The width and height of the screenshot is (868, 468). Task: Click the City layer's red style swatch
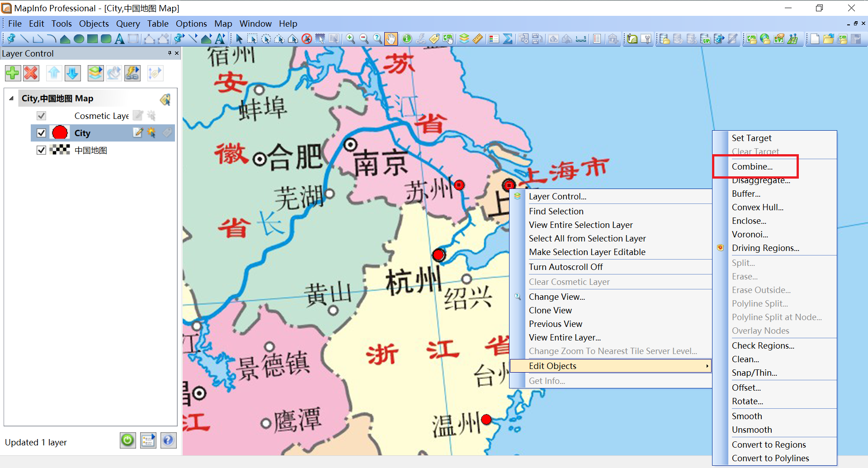point(59,132)
